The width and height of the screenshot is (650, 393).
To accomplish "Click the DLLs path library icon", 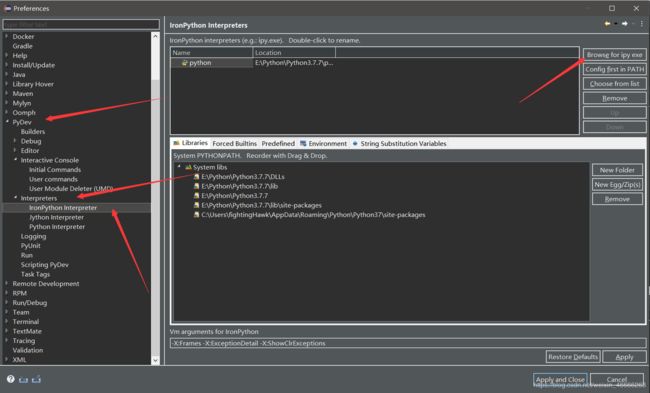I will (x=196, y=177).
